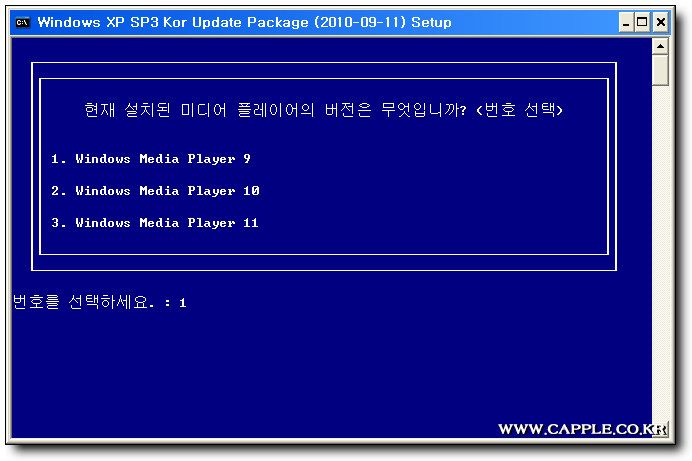Select the title bar text of Setup window
Screen dimensions: 692x461
[244, 22]
